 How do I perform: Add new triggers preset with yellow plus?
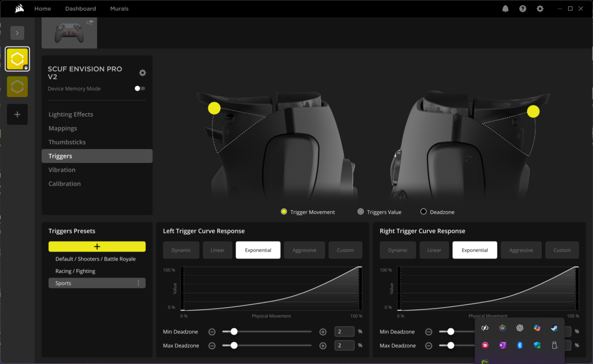click(x=97, y=246)
